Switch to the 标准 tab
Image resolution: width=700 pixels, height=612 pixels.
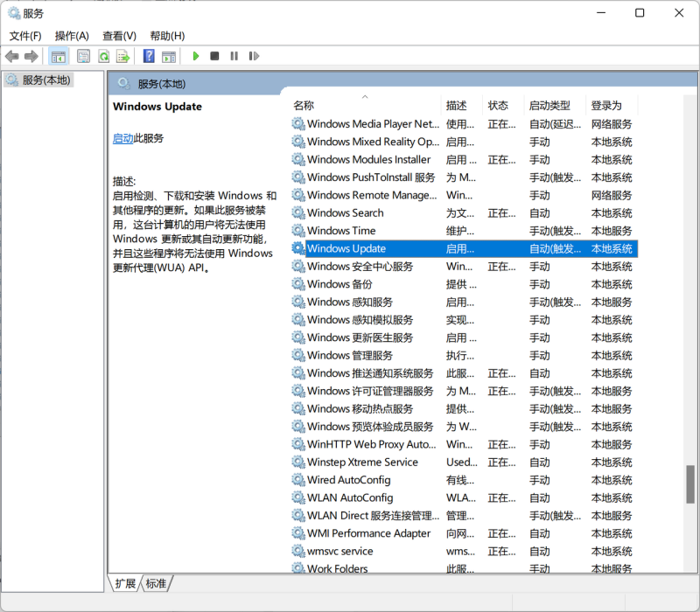[x=156, y=583]
